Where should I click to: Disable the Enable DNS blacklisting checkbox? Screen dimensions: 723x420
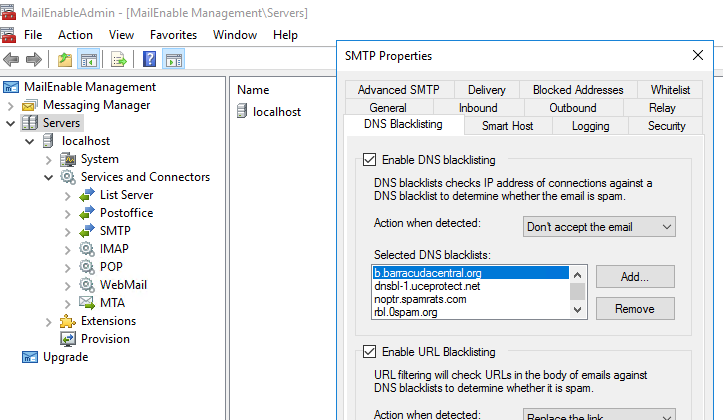point(368,160)
